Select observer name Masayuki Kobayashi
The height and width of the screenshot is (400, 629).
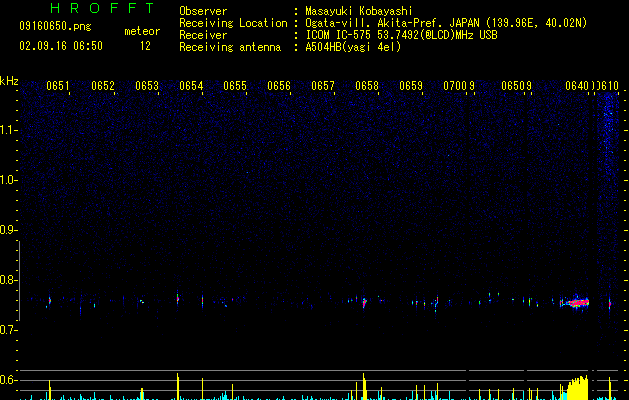359,11
